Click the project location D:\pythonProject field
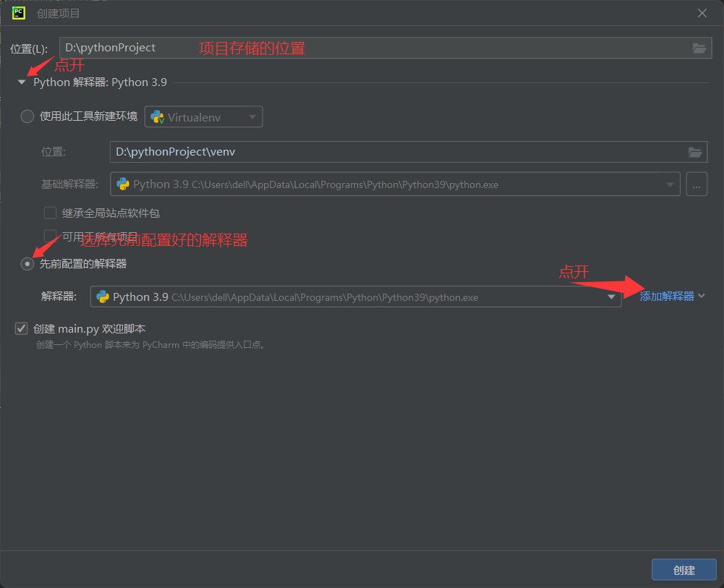This screenshot has width=724, height=588. coord(386,48)
